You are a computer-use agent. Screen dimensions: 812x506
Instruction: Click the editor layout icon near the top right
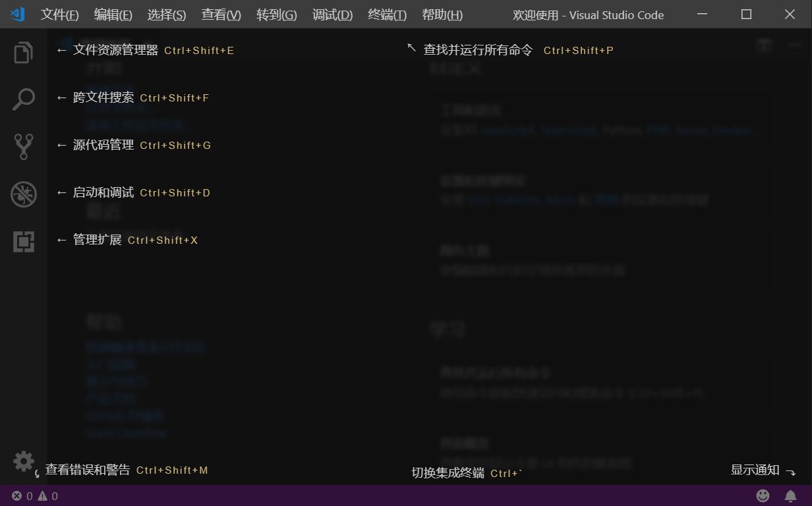click(x=765, y=45)
